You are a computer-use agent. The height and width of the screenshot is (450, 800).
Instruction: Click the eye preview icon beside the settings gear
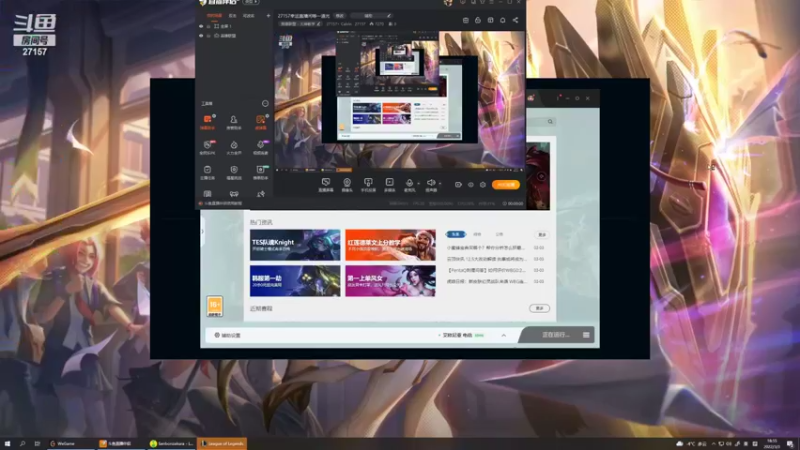pos(470,185)
